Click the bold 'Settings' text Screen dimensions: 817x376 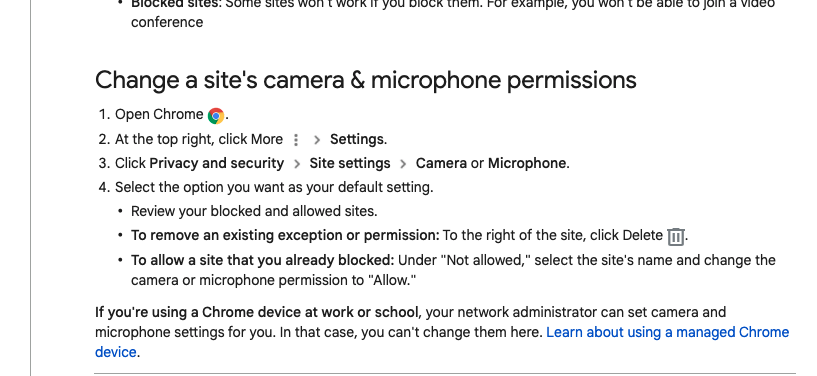357,139
